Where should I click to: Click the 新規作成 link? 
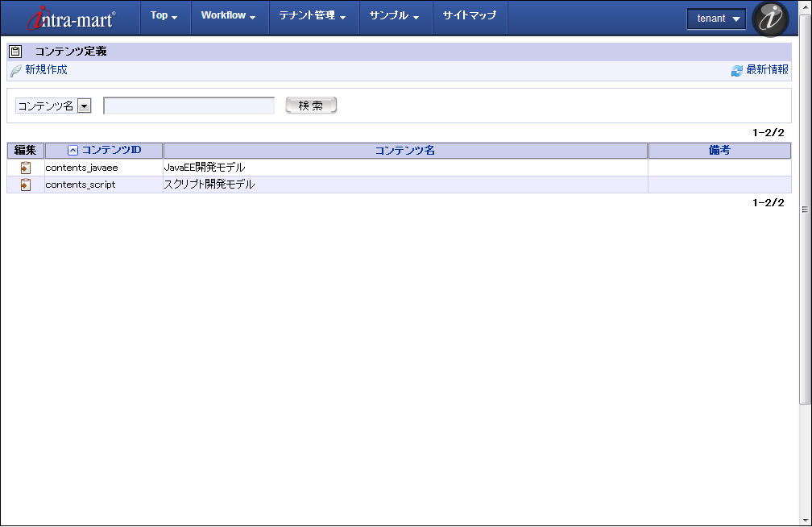(x=46, y=70)
